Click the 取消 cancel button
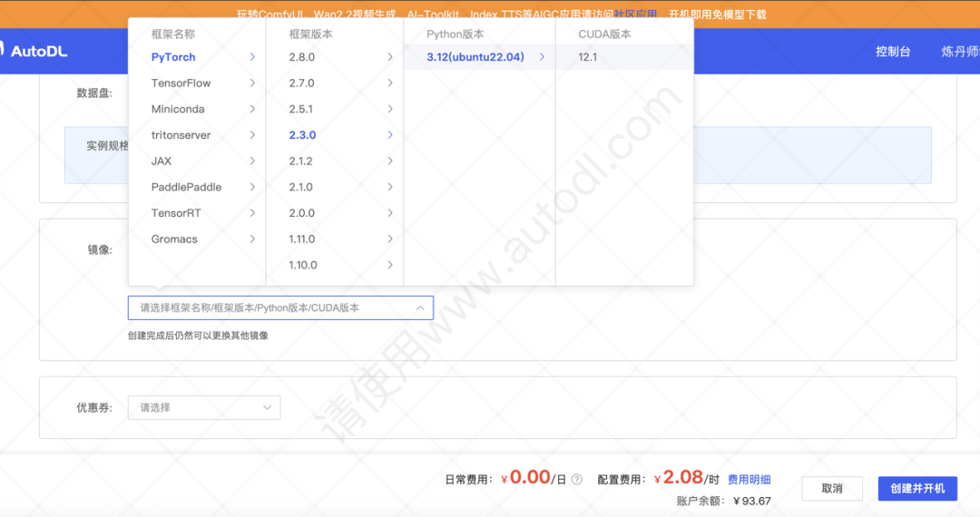This screenshot has width=980, height=517. coord(832,488)
